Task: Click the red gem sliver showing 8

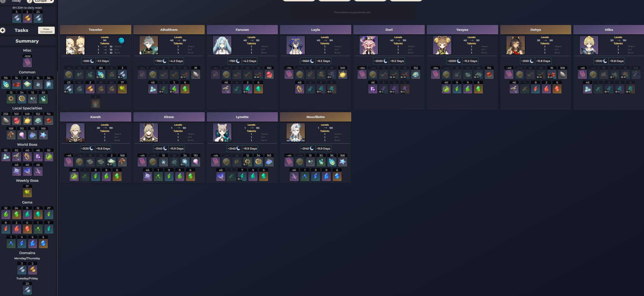Action: [6, 227]
